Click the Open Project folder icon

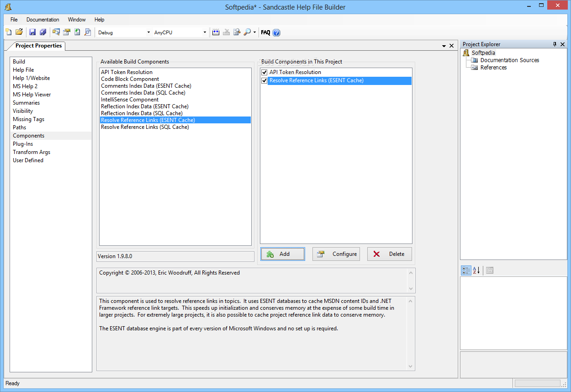[19, 32]
